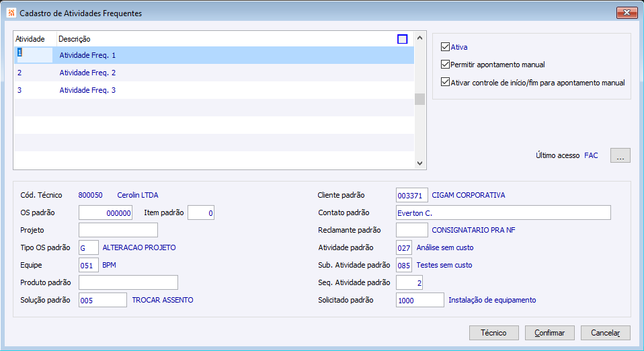The width and height of the screenshot is (644, 351).
Task: Toggle Permitir apontamento manual checkbox
Action: [x=445, y=64]
